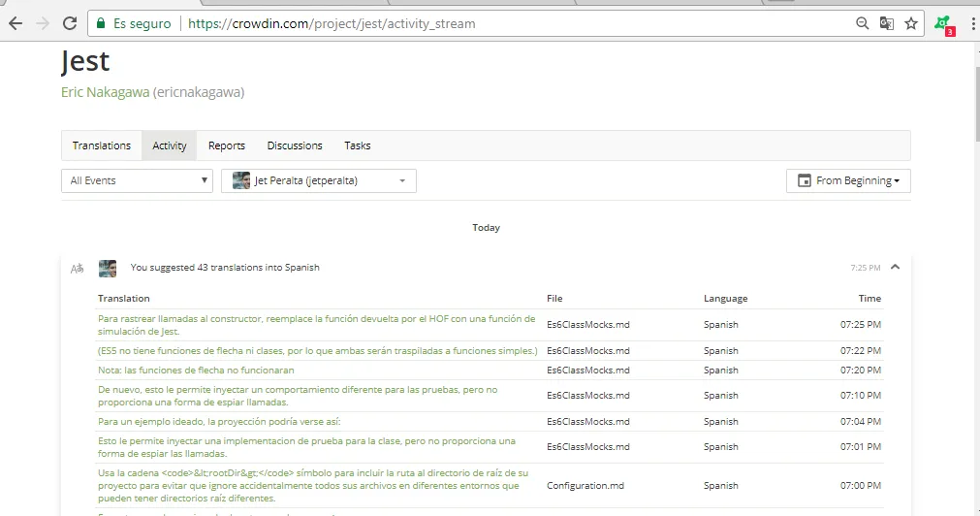The width and height of the screenshot is (980, 516).
Task: Go back using browser back arrow
Action: pyautogui.click(x=16, y=24)
